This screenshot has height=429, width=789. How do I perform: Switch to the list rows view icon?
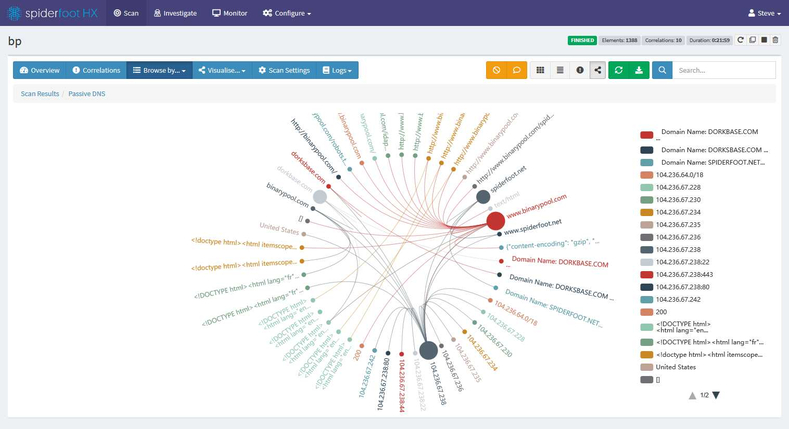pos(560,70)
